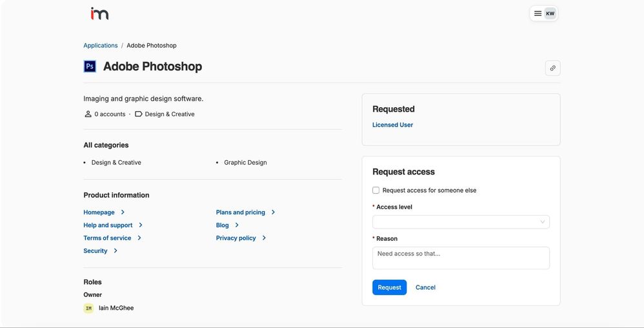Visit the Privacy policy link
The image size is (644, 328).
(236, 238)
